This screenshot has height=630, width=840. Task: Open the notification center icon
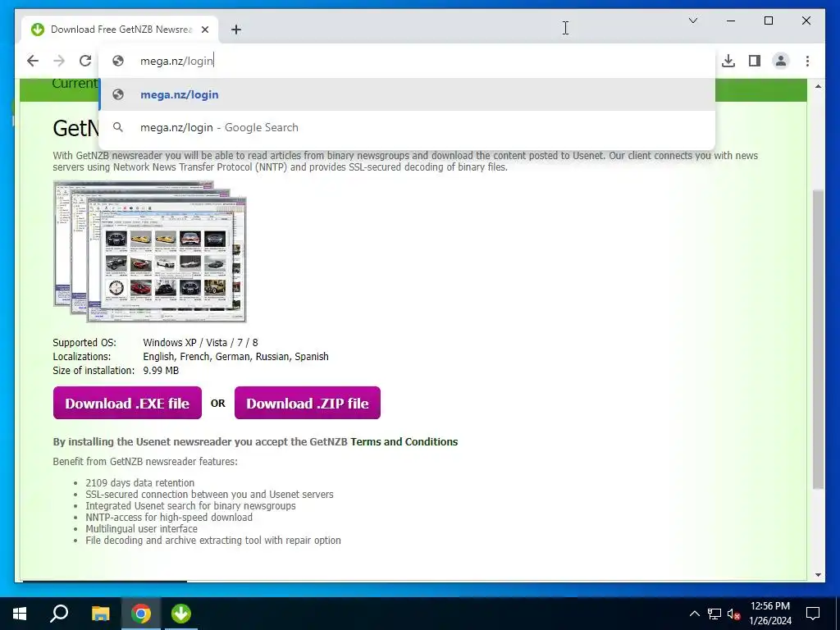(x=813, y=614)
